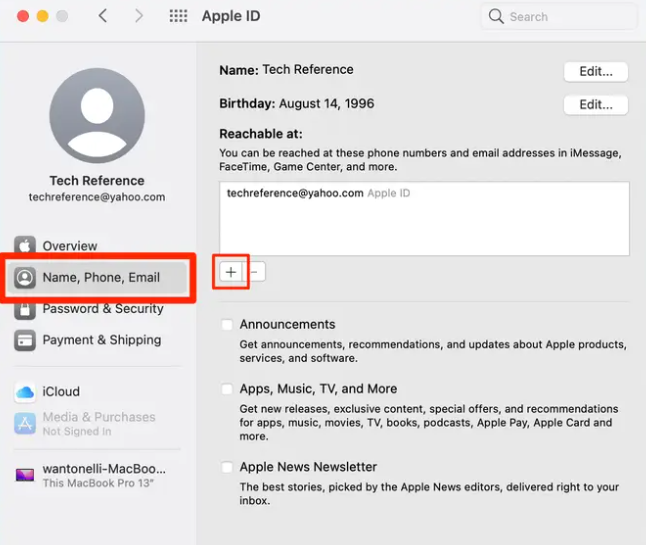The height and width of the screenshot is (545, 646).
Task: Click the minus remove button
Action: (255, 272)
